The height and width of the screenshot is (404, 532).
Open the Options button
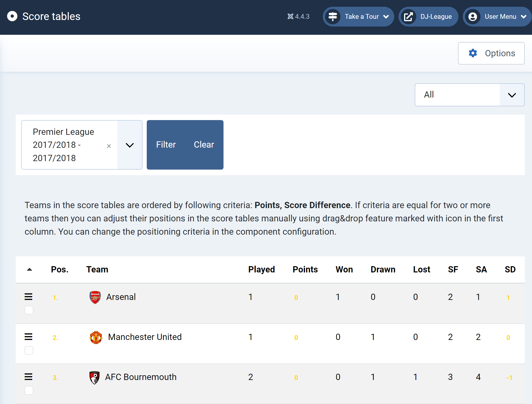point(491,53)
